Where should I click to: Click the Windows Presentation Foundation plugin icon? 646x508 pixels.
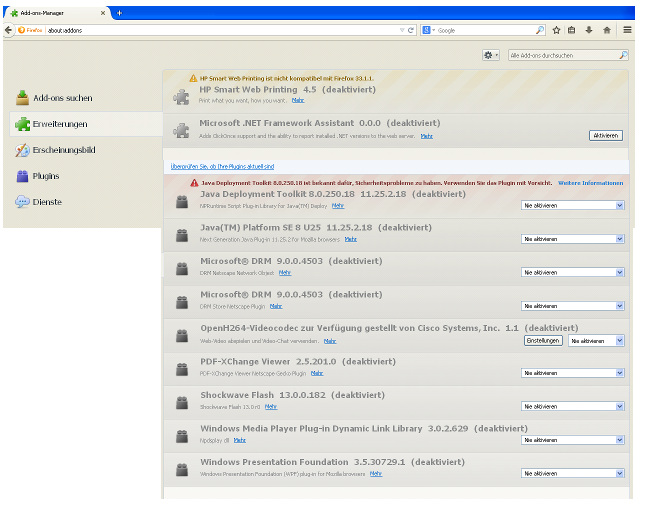182,470
